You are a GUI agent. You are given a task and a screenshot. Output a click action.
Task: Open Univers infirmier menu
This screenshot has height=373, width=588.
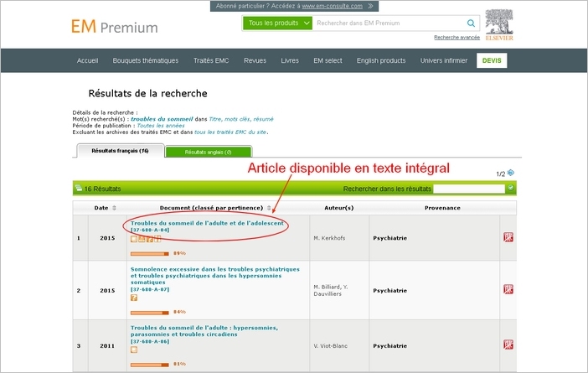click(444, 60)
